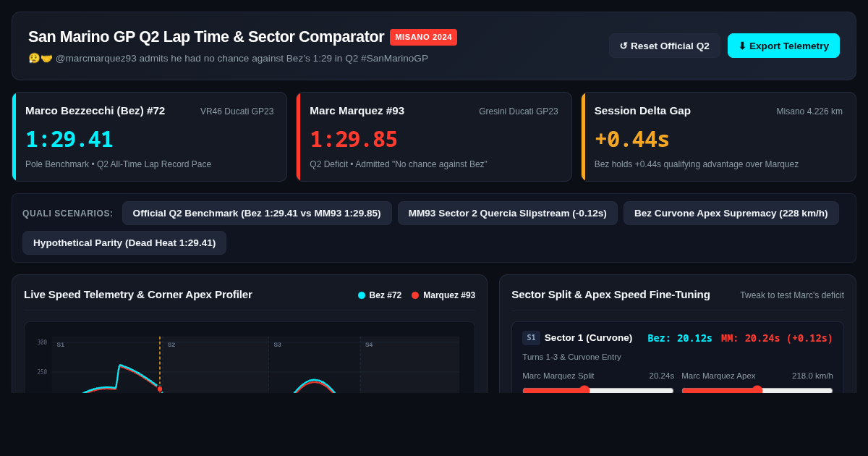This screenshot has height=456, width=868.
Task: Click the red marker dot on the telemetry chart
Action: point(160,389)
